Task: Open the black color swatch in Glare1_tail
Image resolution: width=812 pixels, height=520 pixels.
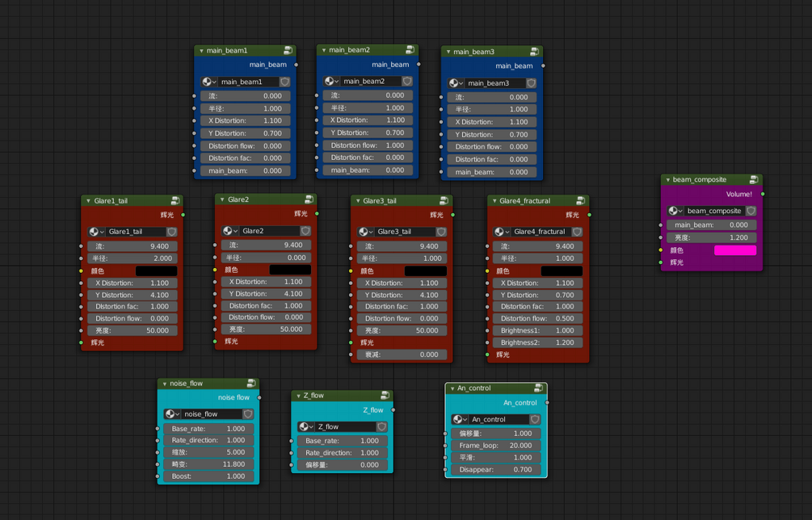Action: point(157,271)
